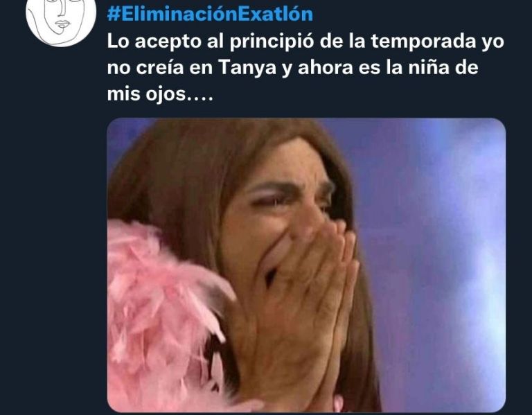Click the tweet text mentioning Tanya

305,67
